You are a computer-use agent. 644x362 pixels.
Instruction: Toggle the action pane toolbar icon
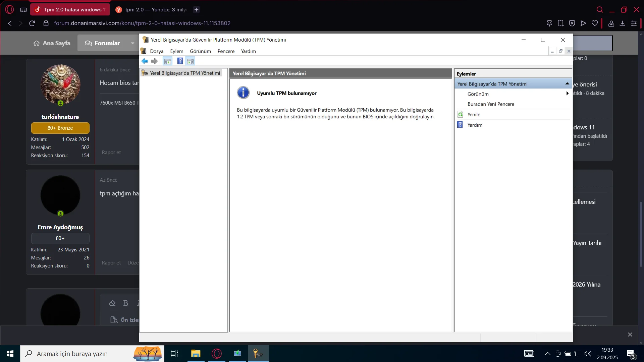coord(190,61)
